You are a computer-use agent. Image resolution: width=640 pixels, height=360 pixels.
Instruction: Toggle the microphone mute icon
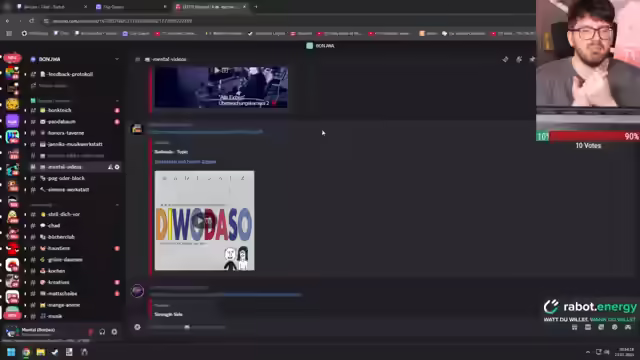tap(91, 332)
